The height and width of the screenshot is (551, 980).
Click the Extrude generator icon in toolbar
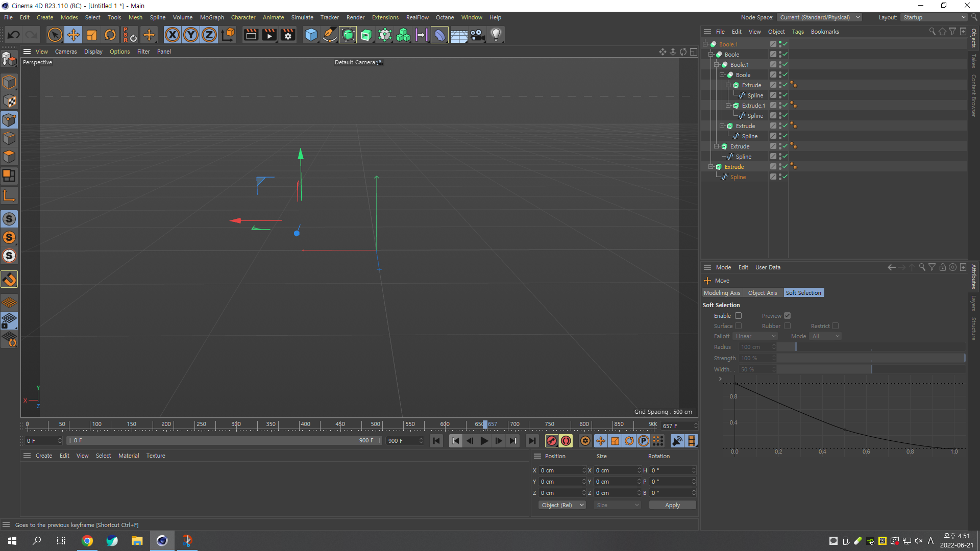[x=366, y=35]
